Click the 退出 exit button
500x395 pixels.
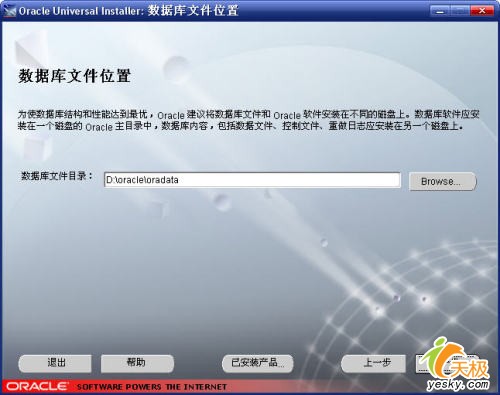55,363
